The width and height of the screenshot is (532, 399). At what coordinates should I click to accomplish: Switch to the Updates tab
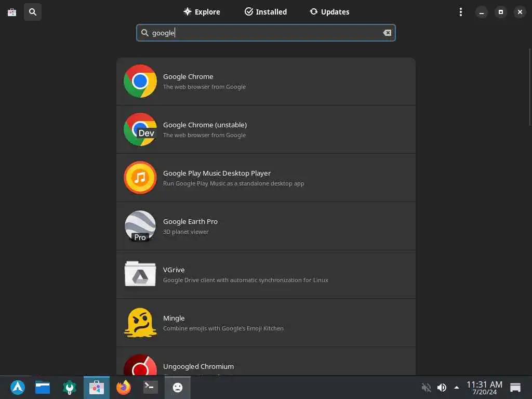coord(329,12)
